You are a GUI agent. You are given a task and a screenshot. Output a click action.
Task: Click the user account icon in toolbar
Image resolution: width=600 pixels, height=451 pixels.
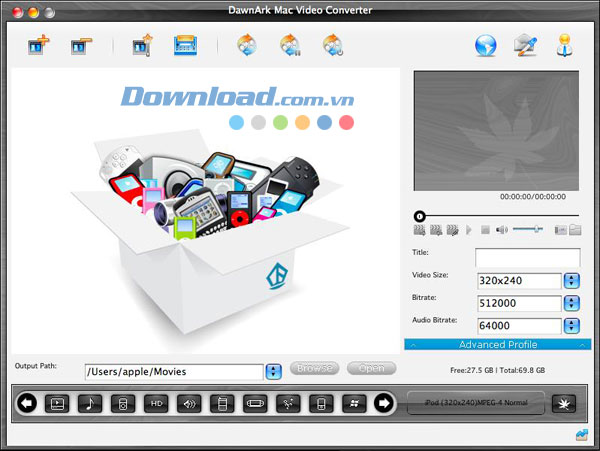565,45
